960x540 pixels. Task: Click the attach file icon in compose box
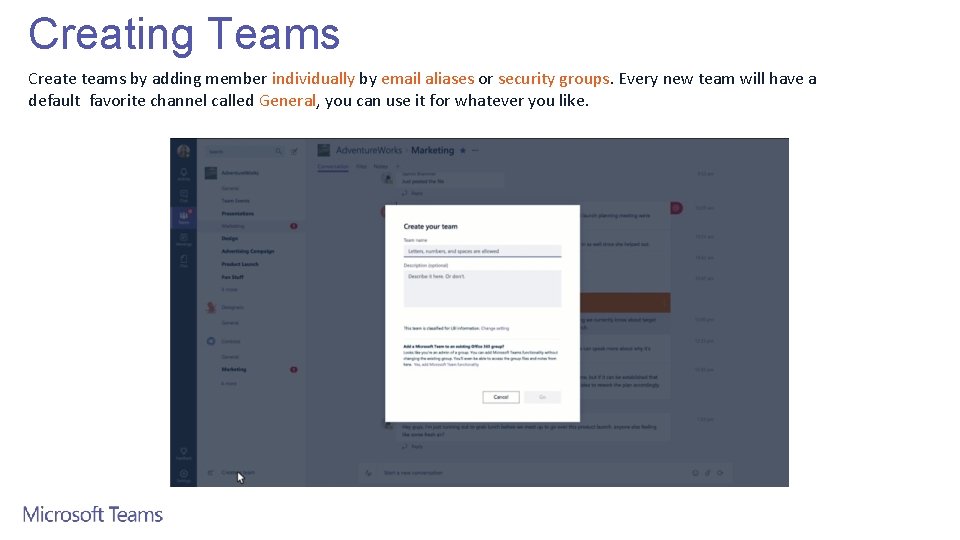coord(708,473)
